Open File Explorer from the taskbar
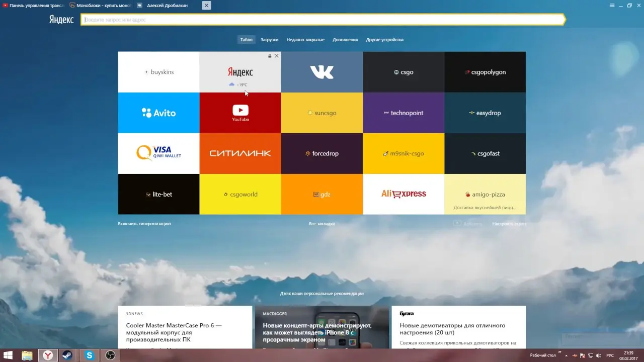The height and width of the screenshot is (362, 644). 27,355
